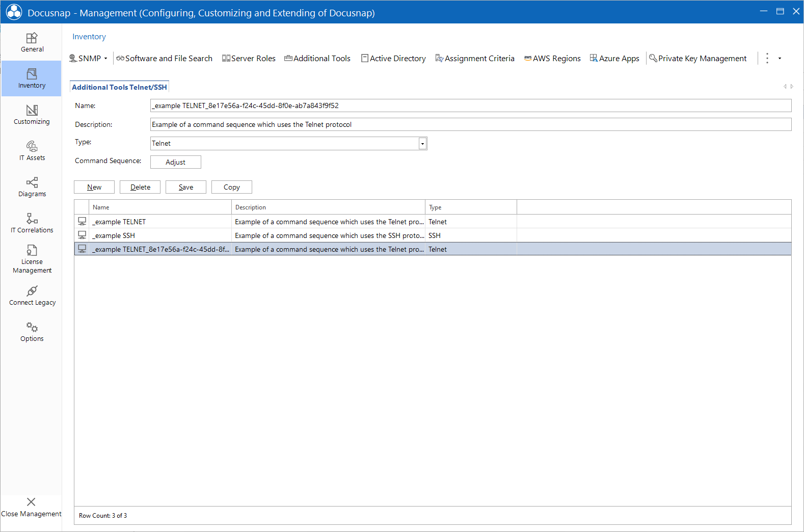Open AWS Regions toolbar item
Viewport: 804px width, 532px height.
pyautogui.click(x=552, y=59)
